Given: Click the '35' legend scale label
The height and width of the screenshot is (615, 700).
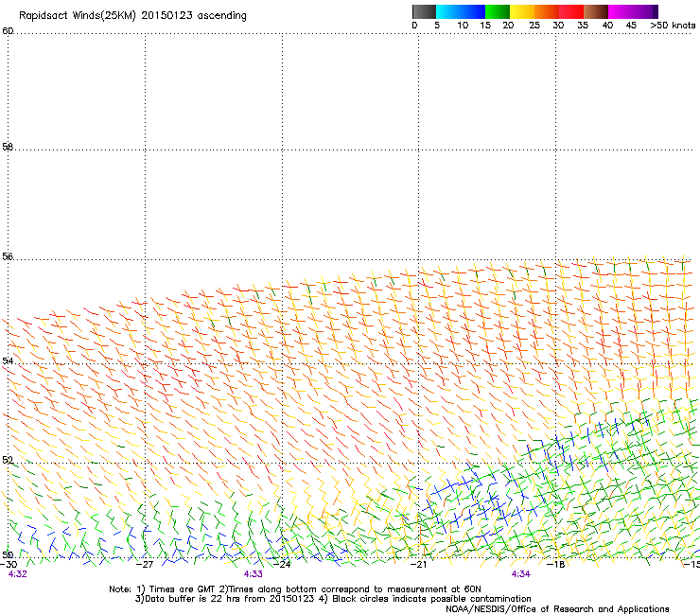Looking at the screenshot, I should [x=583, y=26].
